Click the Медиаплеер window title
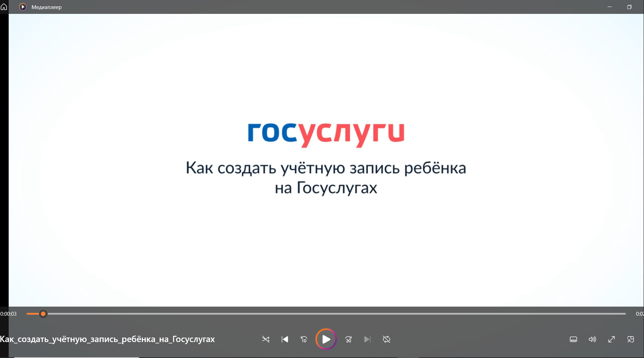644x358 pixels. 46,7
